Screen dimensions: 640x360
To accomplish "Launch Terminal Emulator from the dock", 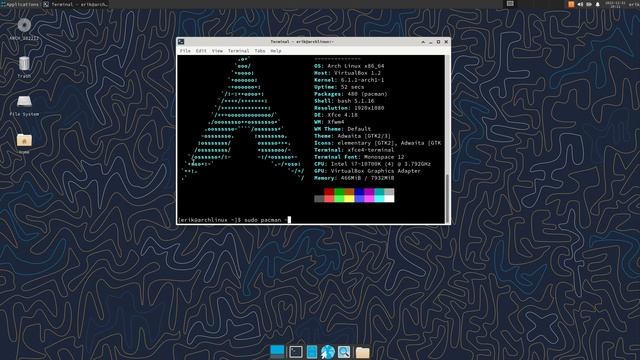I will [296, 352].
